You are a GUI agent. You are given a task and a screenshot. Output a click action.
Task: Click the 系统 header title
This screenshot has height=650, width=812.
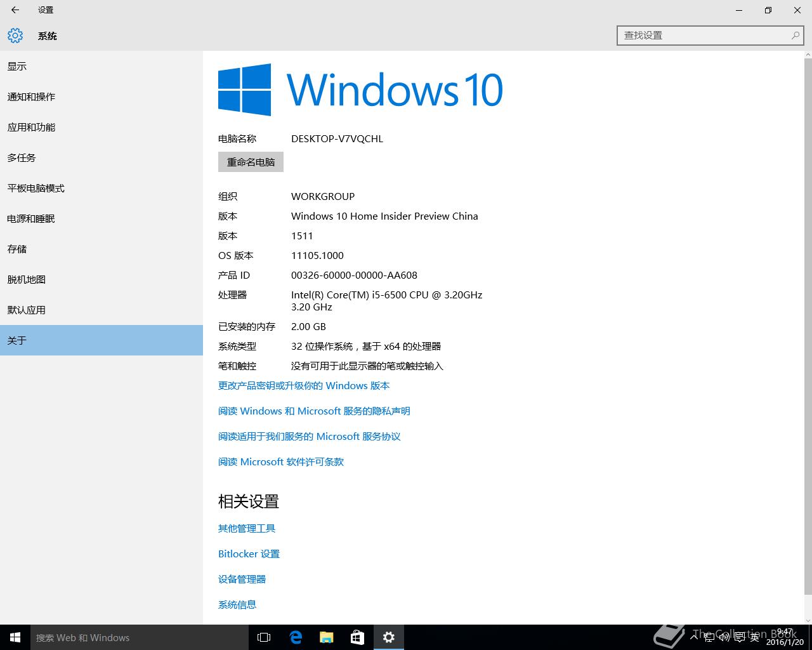(x=48, y=36)
